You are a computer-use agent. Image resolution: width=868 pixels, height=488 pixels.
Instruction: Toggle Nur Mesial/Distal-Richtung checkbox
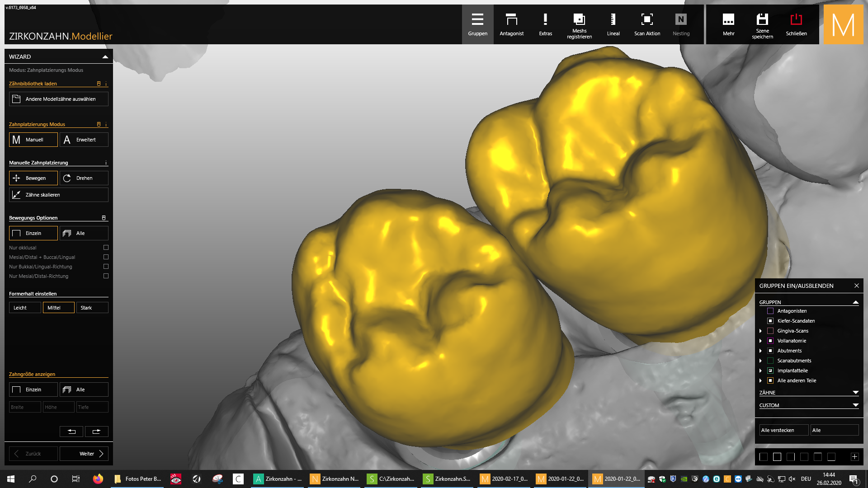pyautogui.click(x=106, y=276)
